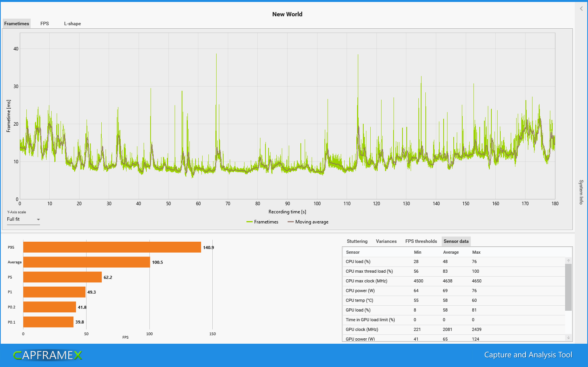The height and width of the screenshot is (367, 588).
Task: Click the Sensor column header
Action: (x=353, y=252)
